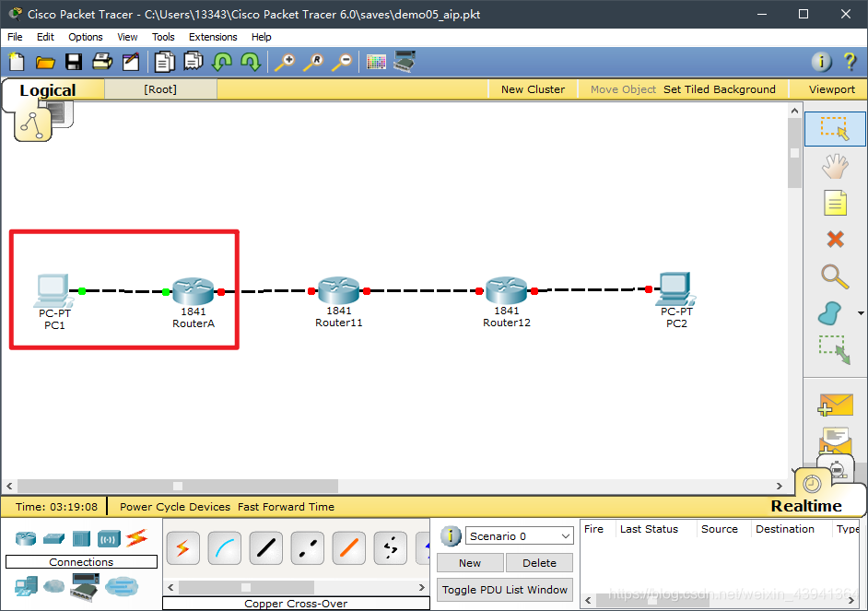Select the Hubs device category
Viewport: 868px width, 611px height.
pyautogui.click(x=81, y=538)
